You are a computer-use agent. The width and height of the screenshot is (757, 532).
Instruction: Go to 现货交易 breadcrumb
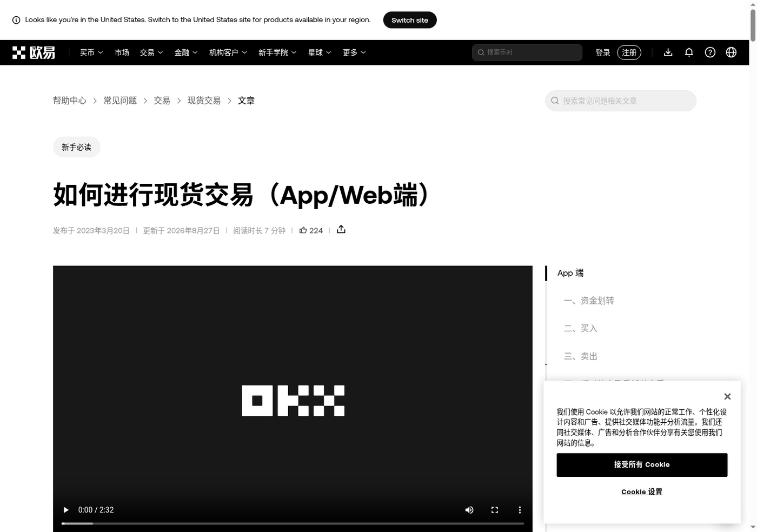click(204, 101)
